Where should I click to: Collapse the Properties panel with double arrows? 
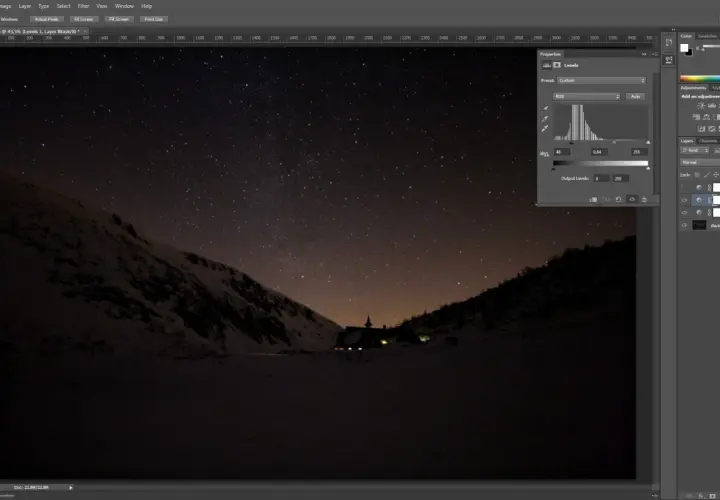(x=644, y=54)
